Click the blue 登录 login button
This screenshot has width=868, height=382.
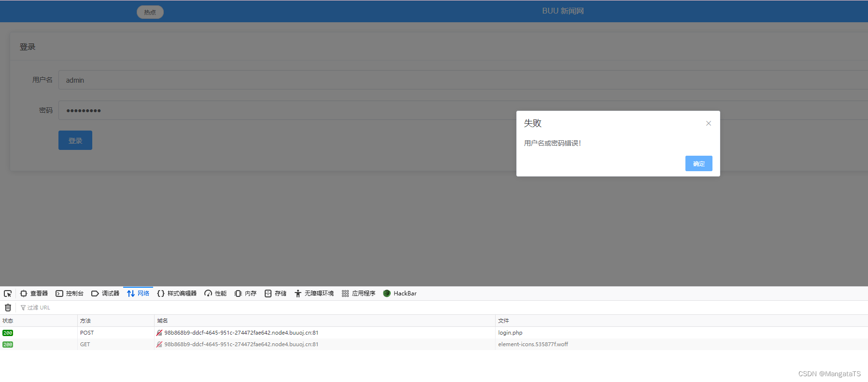(x=75, y=140)
